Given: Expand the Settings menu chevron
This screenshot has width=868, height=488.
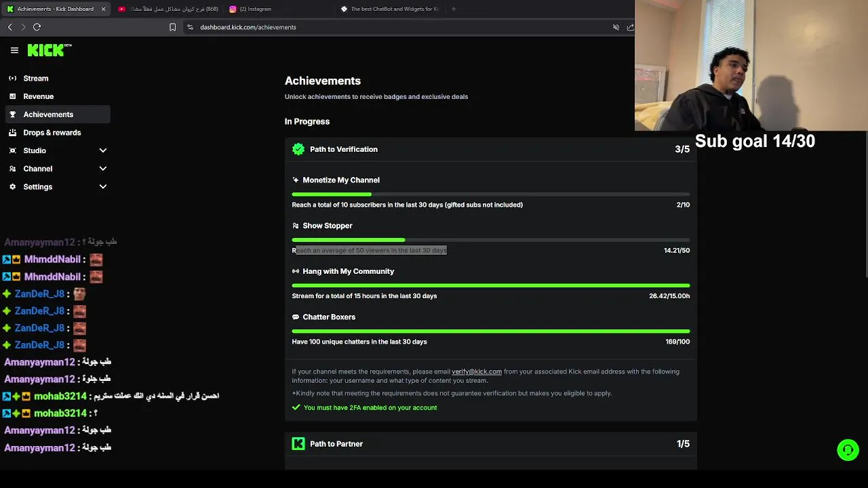Looking at the screenshot, I should click(x=103, y=186).
